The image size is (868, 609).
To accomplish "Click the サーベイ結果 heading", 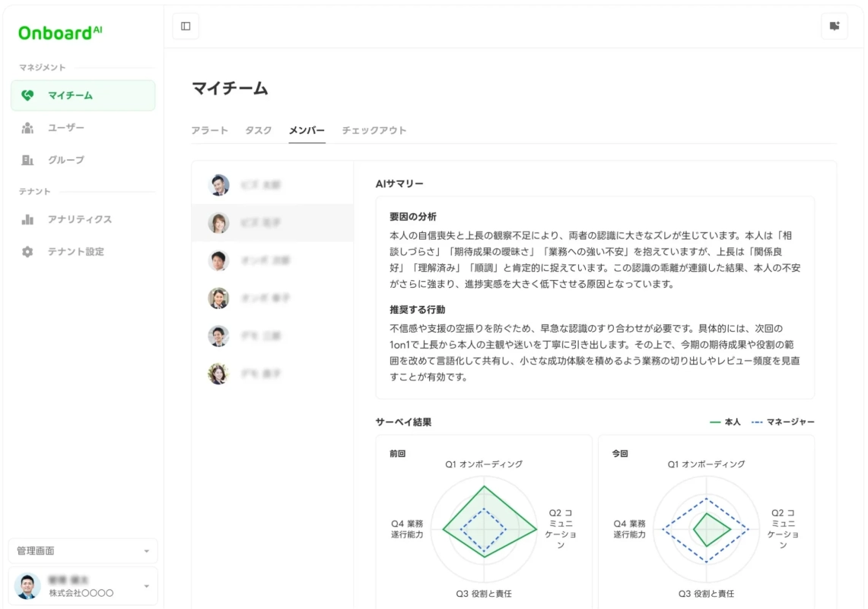I will [x=403, y=422].
